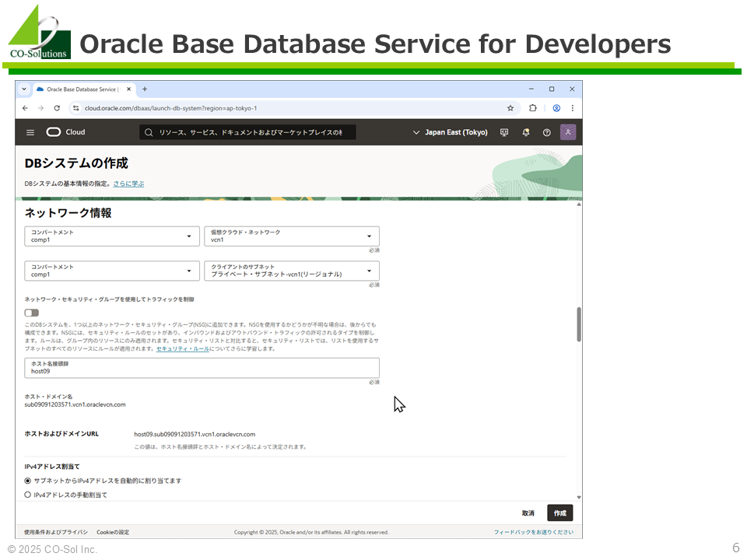
Task: Bookmark the page with the star icon
Action: (510, 108)
